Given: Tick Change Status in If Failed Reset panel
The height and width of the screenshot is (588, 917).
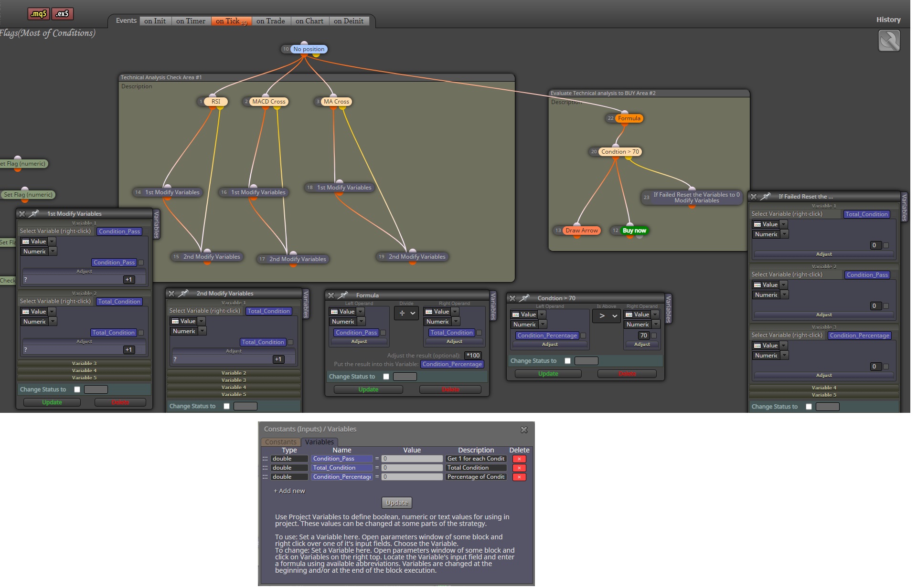Looking at the screenshot, I should tap(809, 407).
